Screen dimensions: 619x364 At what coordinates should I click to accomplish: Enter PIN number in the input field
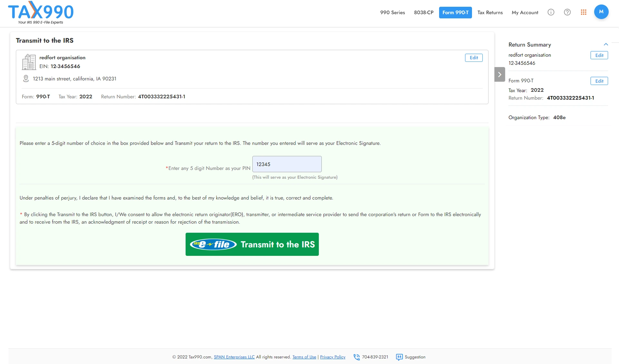tap(287, 164)
